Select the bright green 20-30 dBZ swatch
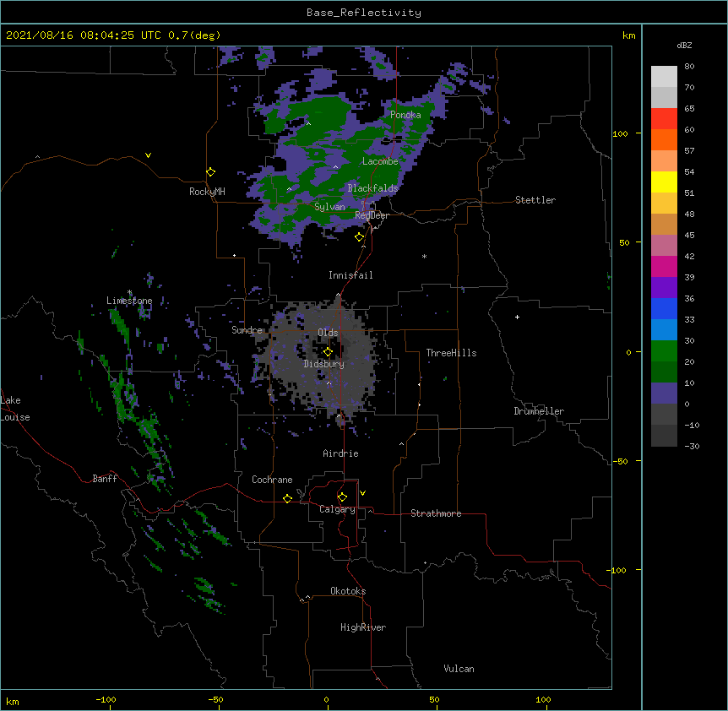 tap(664, 351)
